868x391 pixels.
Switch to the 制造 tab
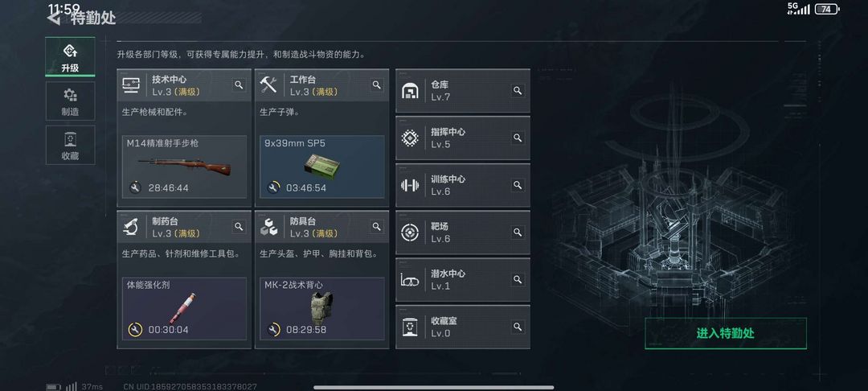(70, 101)
